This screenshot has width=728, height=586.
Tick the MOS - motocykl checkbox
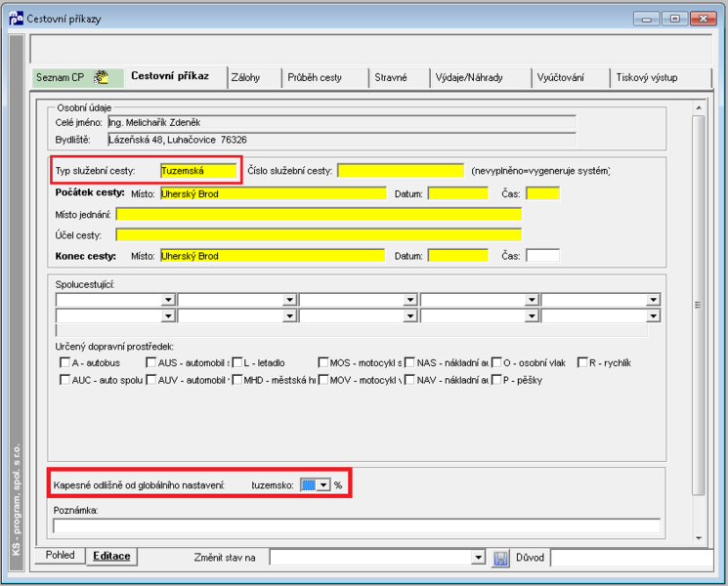pyautogui.click(x=323, y=362)
